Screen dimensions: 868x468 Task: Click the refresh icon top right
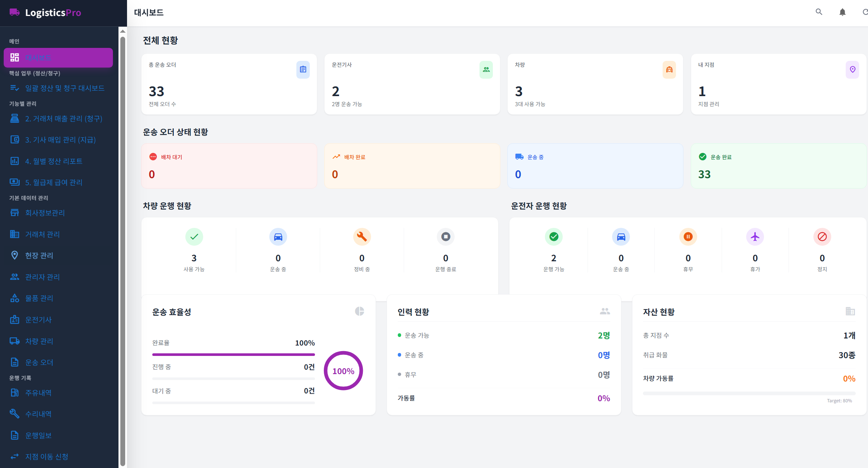click(x=866, y=12)
